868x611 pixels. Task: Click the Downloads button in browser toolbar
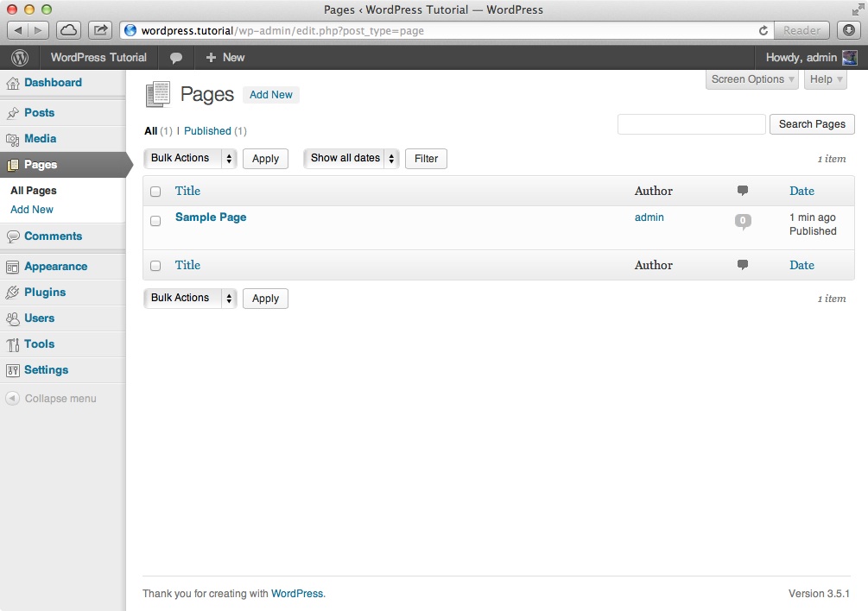(849, 30)
